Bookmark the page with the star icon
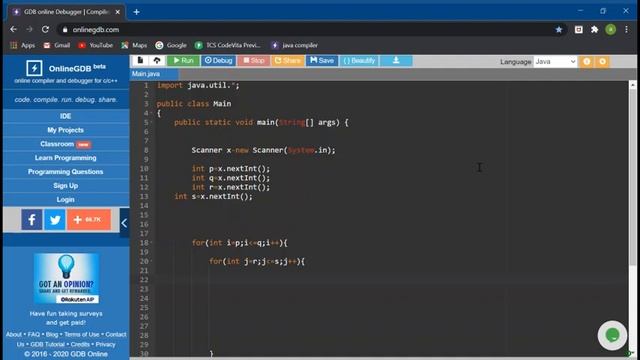 [559, 30]
